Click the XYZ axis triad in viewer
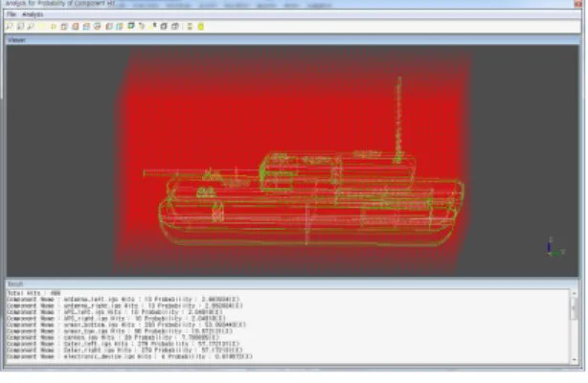 (x=555, y=247)
